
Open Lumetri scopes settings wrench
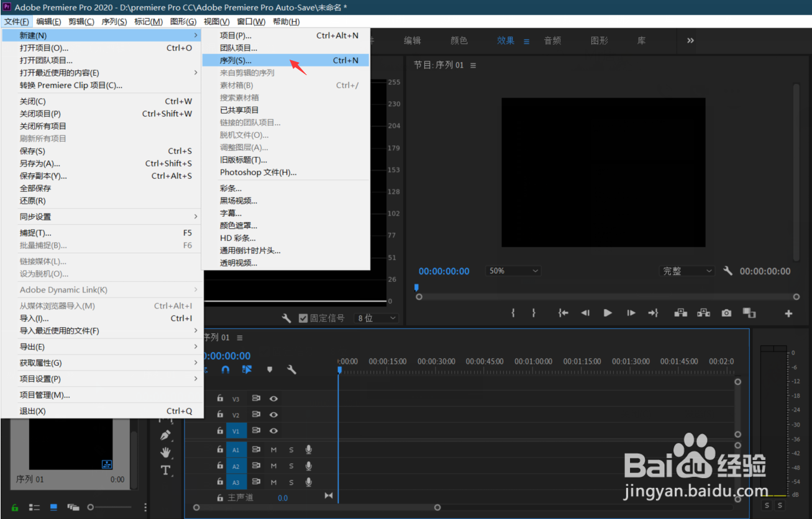286,318
